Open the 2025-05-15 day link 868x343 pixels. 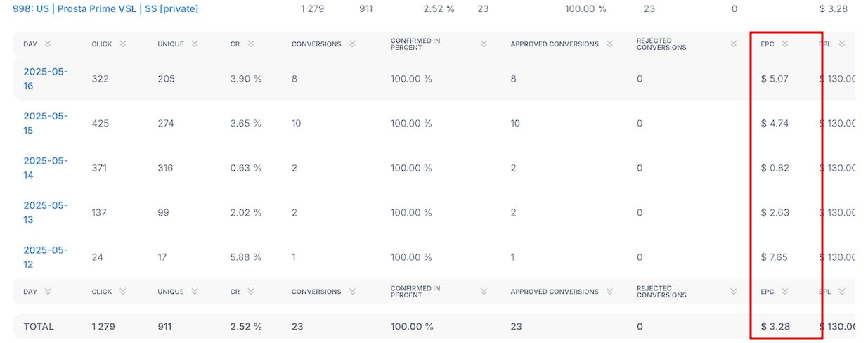click(46, 123)
